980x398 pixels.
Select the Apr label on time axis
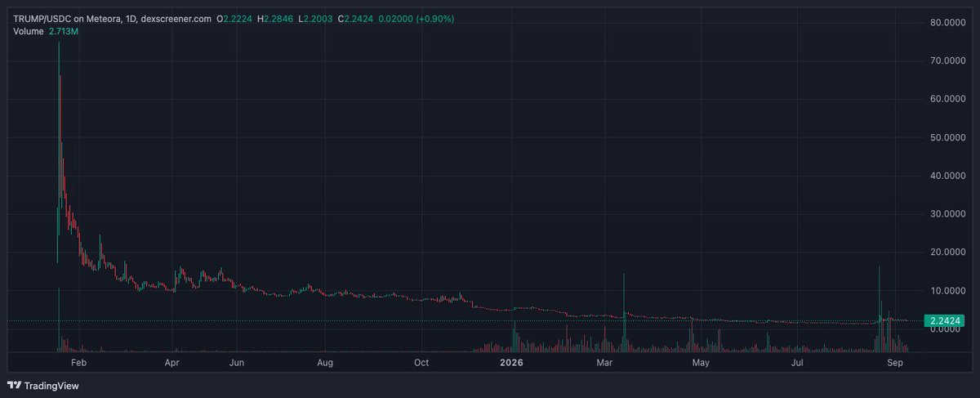[172, 361]
